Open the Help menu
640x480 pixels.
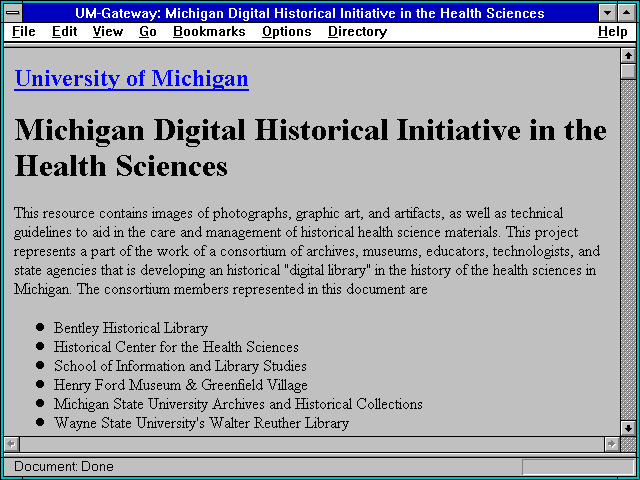pos(613,32)
